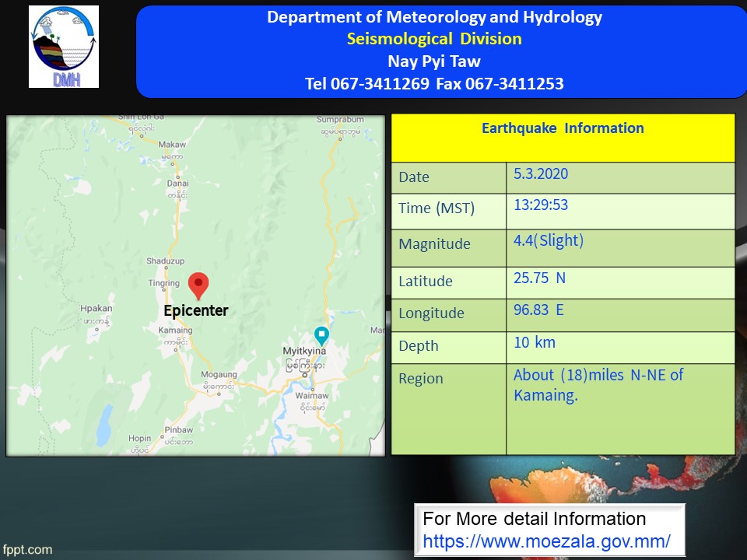Select the magnitude value 4.4(Slight)

(548, 241)
